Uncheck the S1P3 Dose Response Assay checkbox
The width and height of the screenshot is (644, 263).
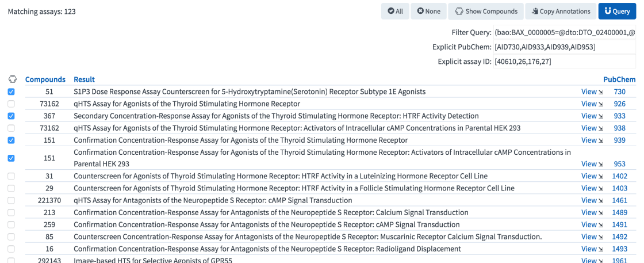click(11, 92)
